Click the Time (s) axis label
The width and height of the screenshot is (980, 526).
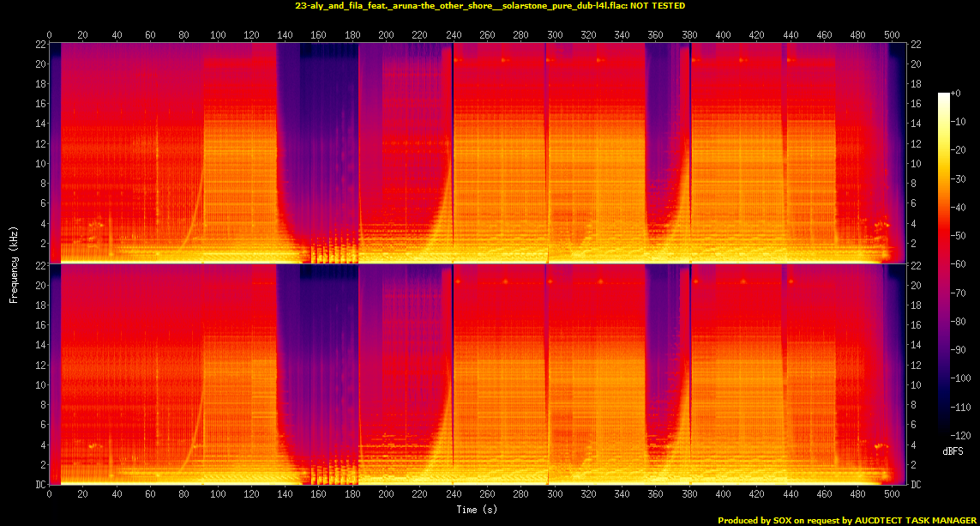pos(477,510)
